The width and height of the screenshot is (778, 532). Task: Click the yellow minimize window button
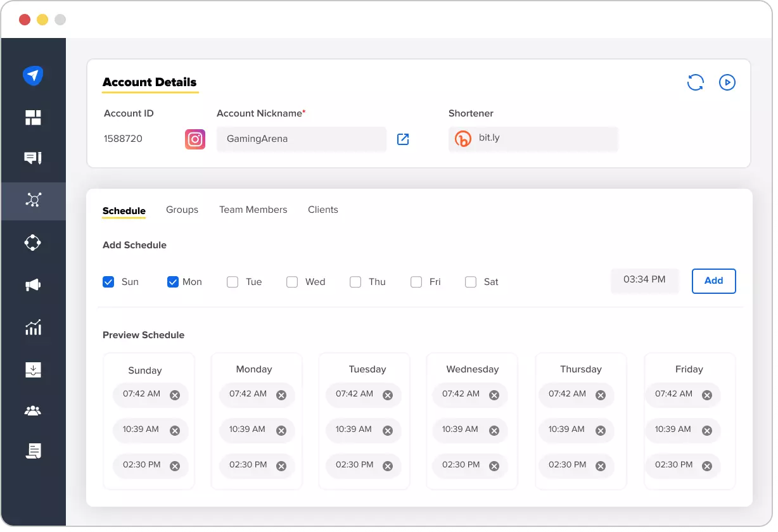pyautogui.click(x=42, y=20)
